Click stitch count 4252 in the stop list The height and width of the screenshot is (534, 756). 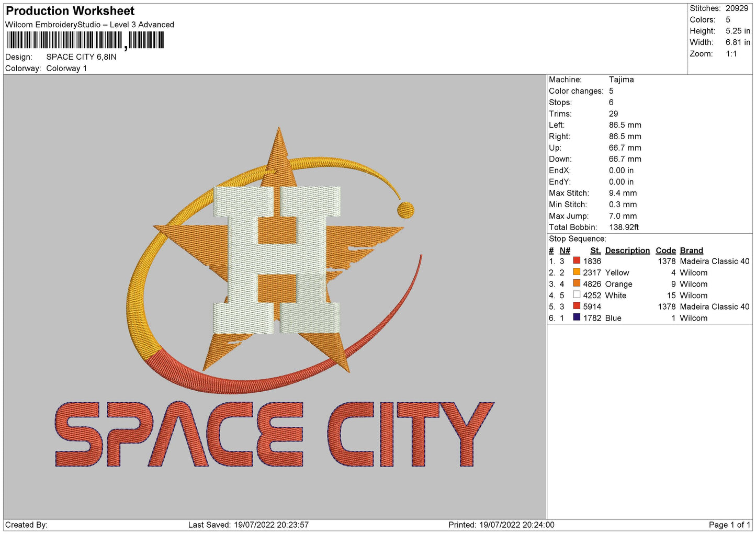pos(592,296)
